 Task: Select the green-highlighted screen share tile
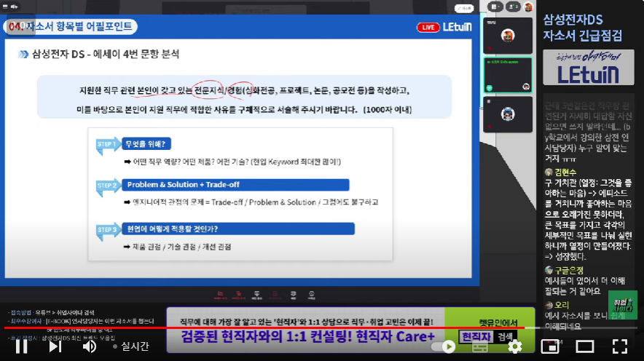(508, 75)
